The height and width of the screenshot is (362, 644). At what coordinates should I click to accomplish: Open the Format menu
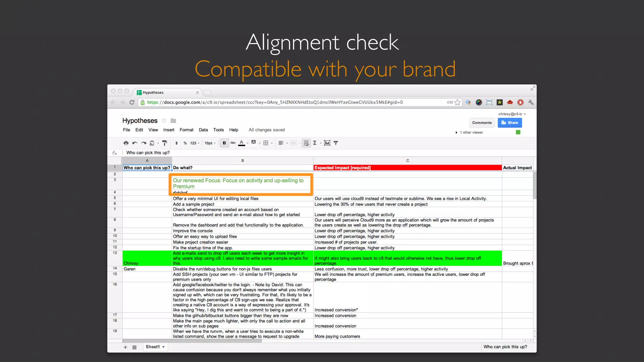[186, 130]
